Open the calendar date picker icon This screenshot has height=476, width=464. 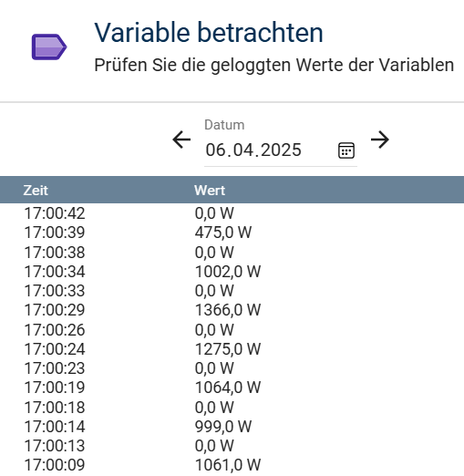point(346,150)
